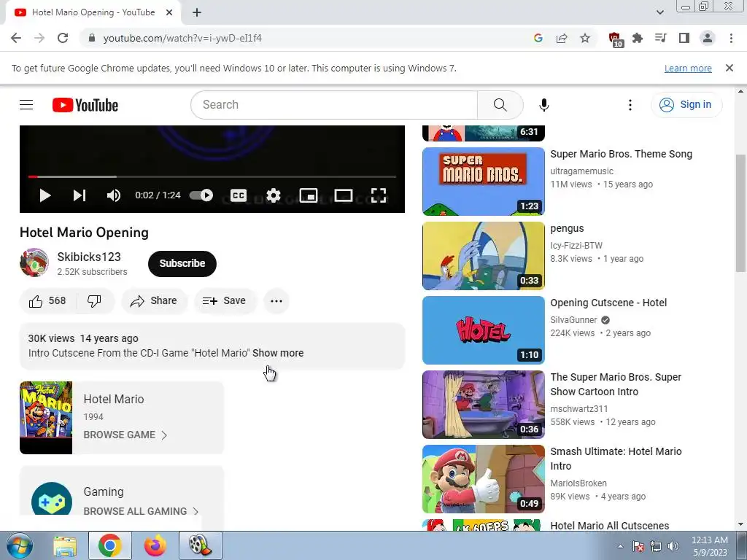The height and width of the screenshot is (560, 747).
Task: Like the video thumbs up
Action: coord(47,301)
